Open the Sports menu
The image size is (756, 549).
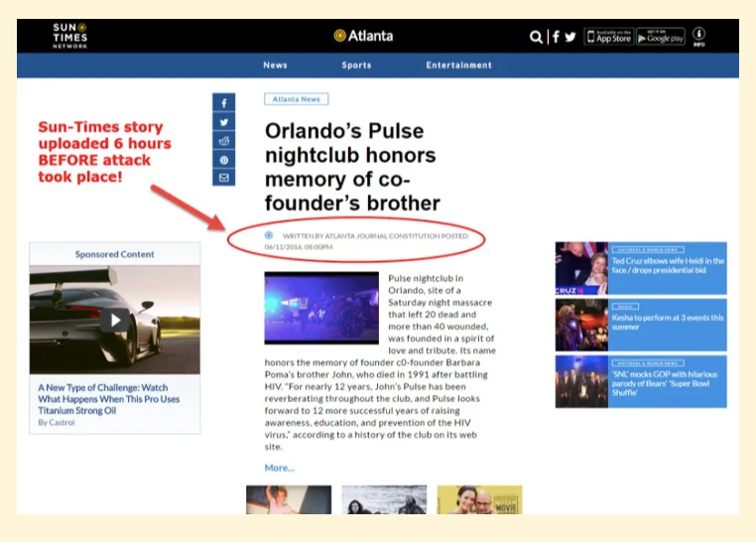coord(357,66)
